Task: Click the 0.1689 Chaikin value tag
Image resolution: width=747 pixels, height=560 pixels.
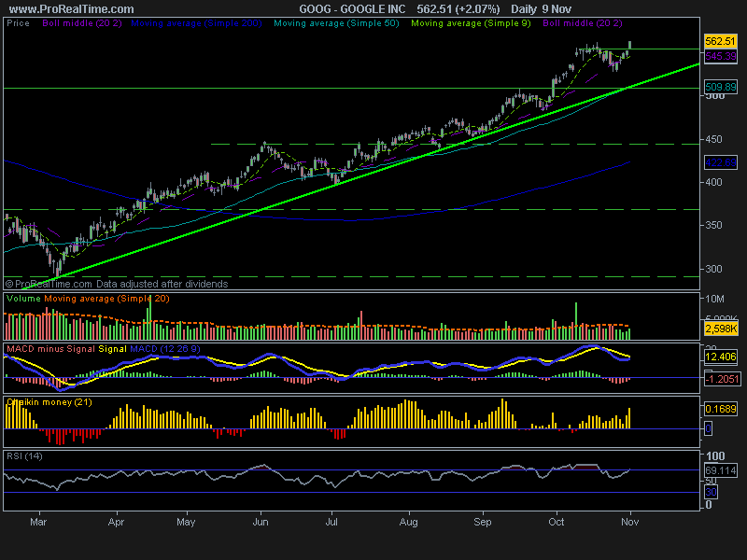Action: (x=721, y=409)
